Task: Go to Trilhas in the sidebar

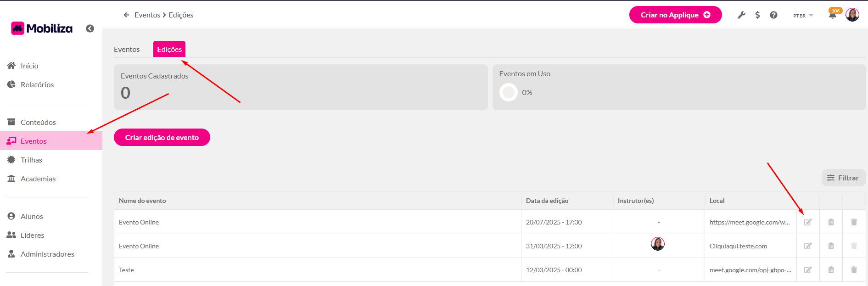Action: (x=31, y=160)
